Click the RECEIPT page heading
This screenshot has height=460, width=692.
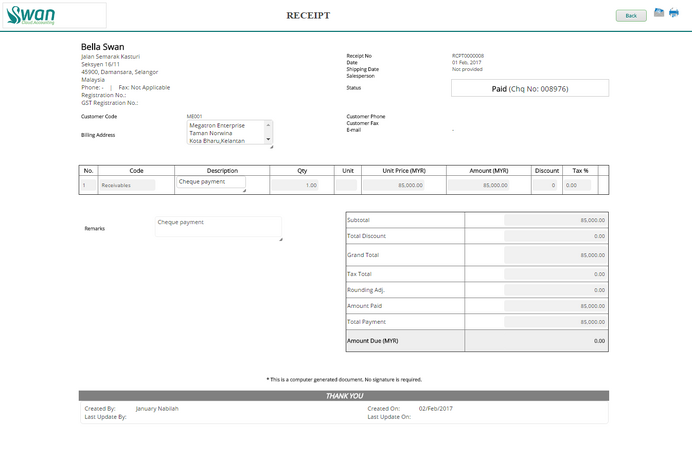(308, 15)
